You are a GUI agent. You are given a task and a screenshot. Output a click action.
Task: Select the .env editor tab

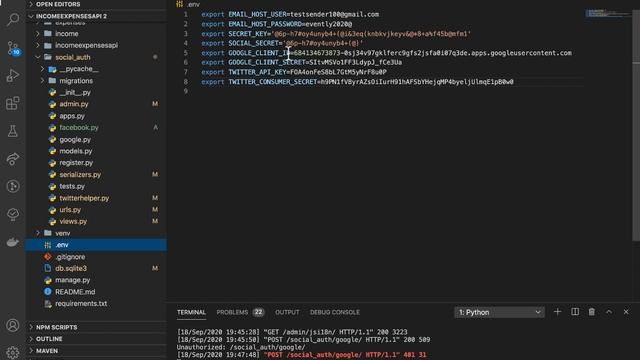click(x=188, y=4)
